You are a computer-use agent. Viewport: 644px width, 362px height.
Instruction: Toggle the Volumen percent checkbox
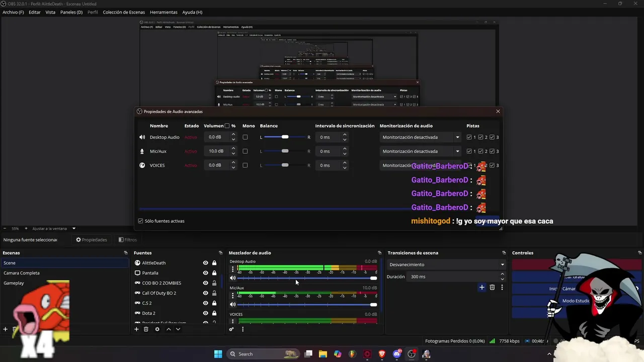point(227,126)
